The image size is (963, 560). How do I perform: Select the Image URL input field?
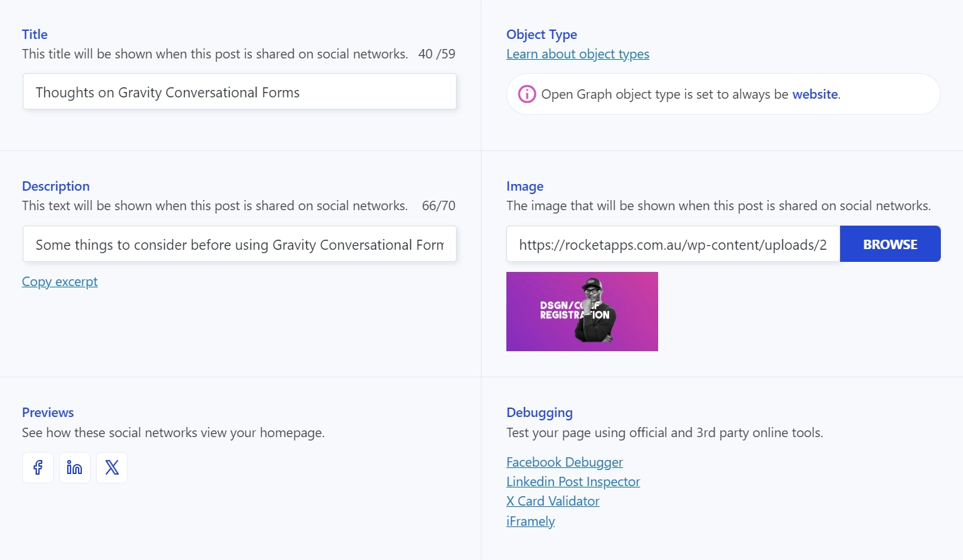click(672, 244)
